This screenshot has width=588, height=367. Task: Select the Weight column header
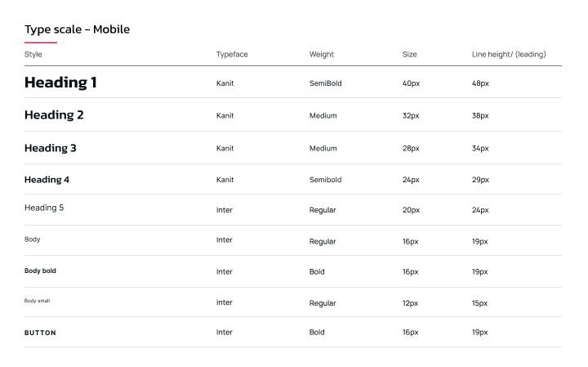(x=321, y=55)
